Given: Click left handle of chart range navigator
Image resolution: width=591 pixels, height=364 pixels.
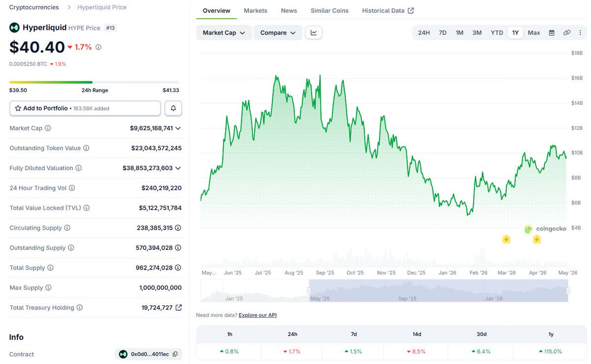Looking at the screenshot, I should (309, 291).
